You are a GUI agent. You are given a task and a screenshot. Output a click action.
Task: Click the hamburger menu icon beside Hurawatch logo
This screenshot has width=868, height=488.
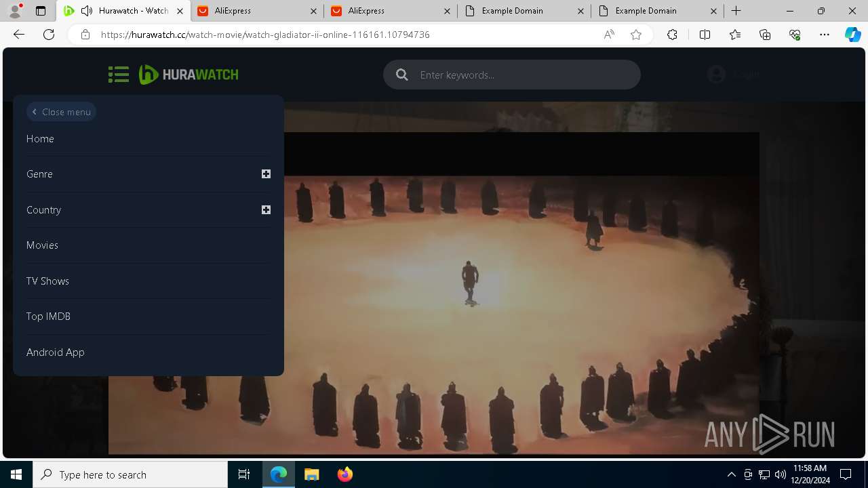[119, 75]
